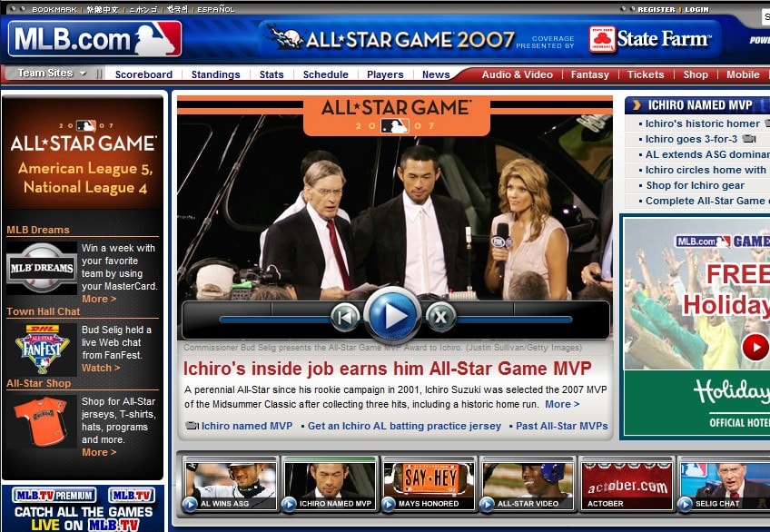770x532 pixels.
Task: Open Shop for Ichiro gear link
Action: point(695,185)
